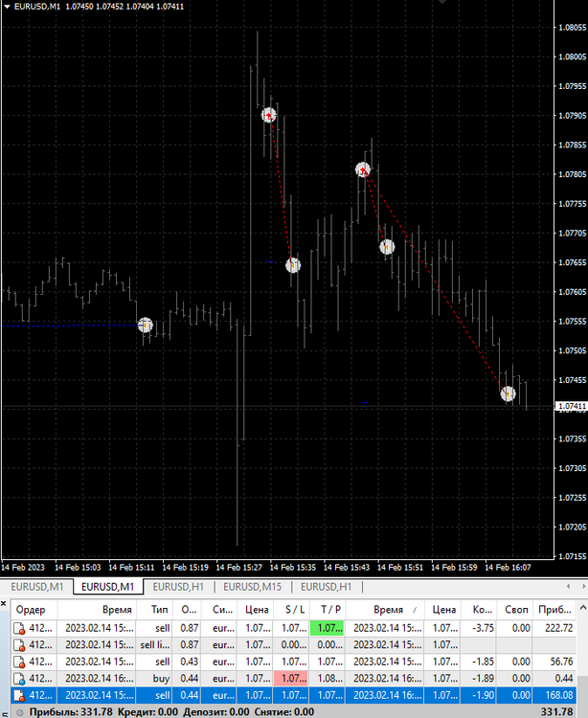Click the time axis label '14 Feb 15:35'
Screen dimensions: 588x718
(x=293, y=568)
